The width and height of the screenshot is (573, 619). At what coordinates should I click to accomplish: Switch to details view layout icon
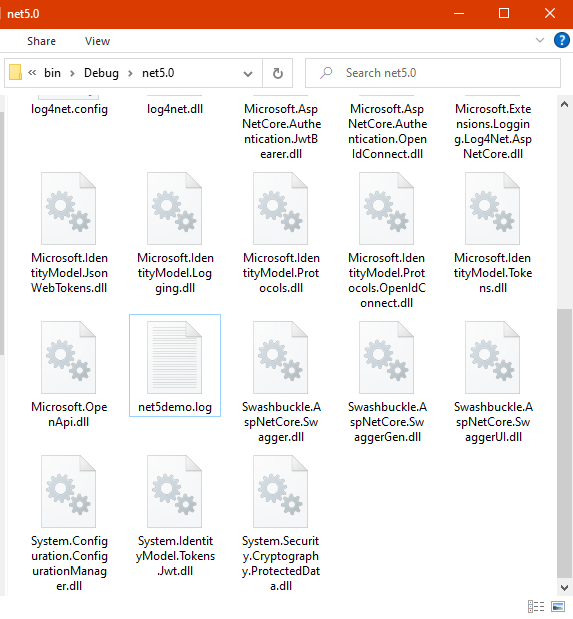coord(536,606)
